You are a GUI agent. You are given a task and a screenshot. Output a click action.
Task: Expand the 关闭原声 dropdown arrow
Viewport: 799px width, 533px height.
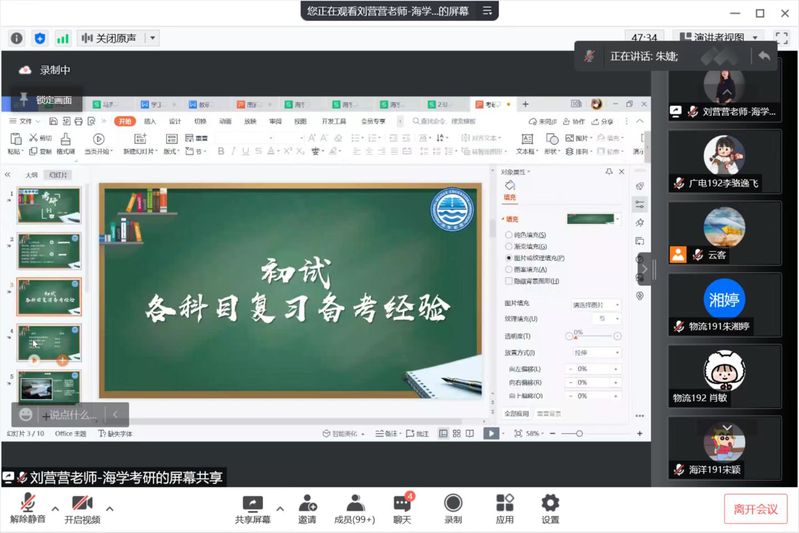point(152,38)
